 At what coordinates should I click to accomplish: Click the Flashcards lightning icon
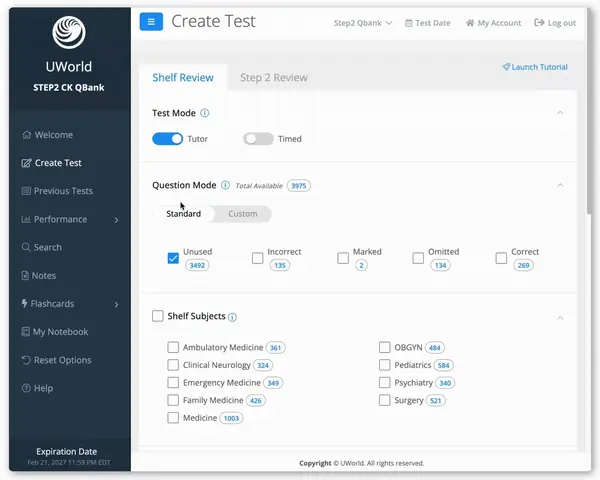coord(24,303)
